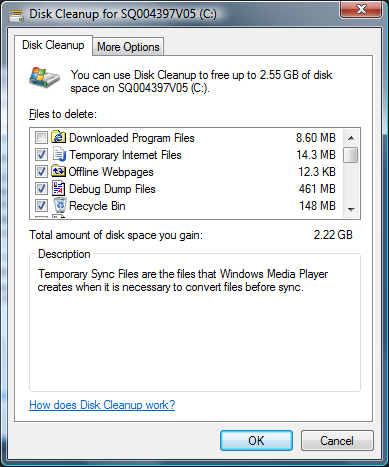
Task: Click the file list scroll up arrow
Action: (351, 138)
